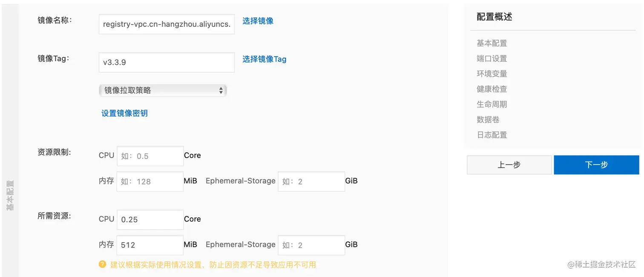The width and height of the screenshot is (644, 277).
Task: Click the 选择镜像 link
Action: pyautogui.click(x=258, y=21)
